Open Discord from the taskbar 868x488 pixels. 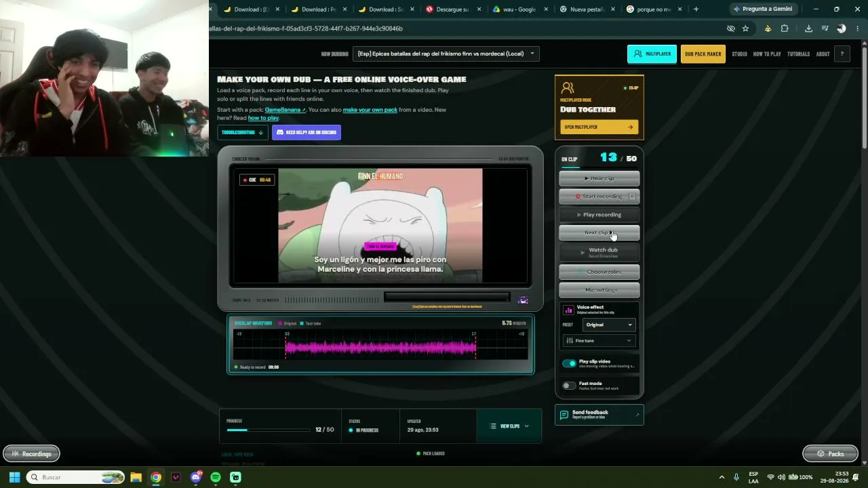[x=196, y=477]
